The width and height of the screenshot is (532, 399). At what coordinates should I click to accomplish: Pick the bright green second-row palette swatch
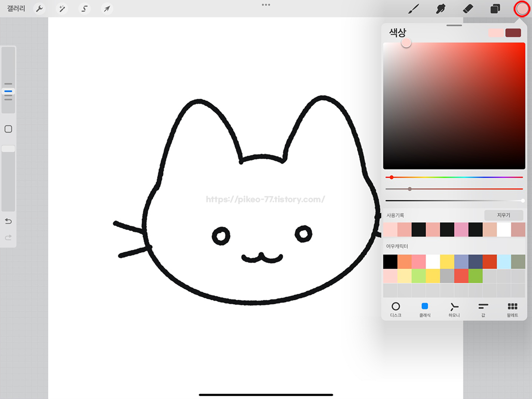coord(475,276)
